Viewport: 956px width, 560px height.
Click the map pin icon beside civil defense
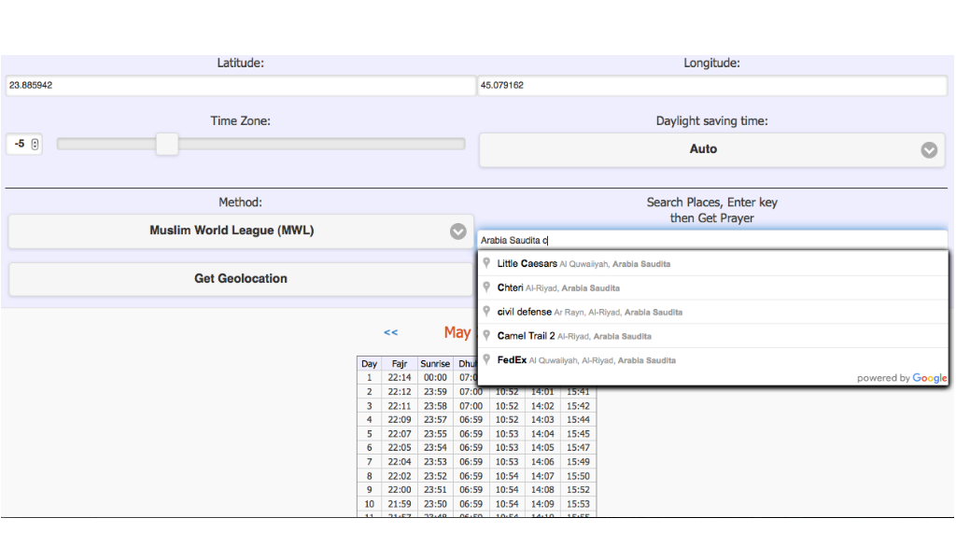pos(486,312)
